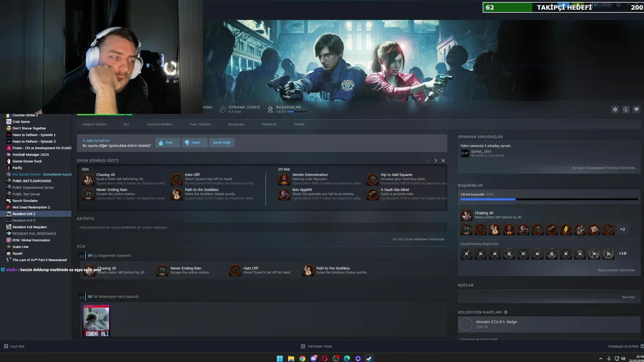
Task: Go to the Tartışmalar tab
Action: point(236,124)
